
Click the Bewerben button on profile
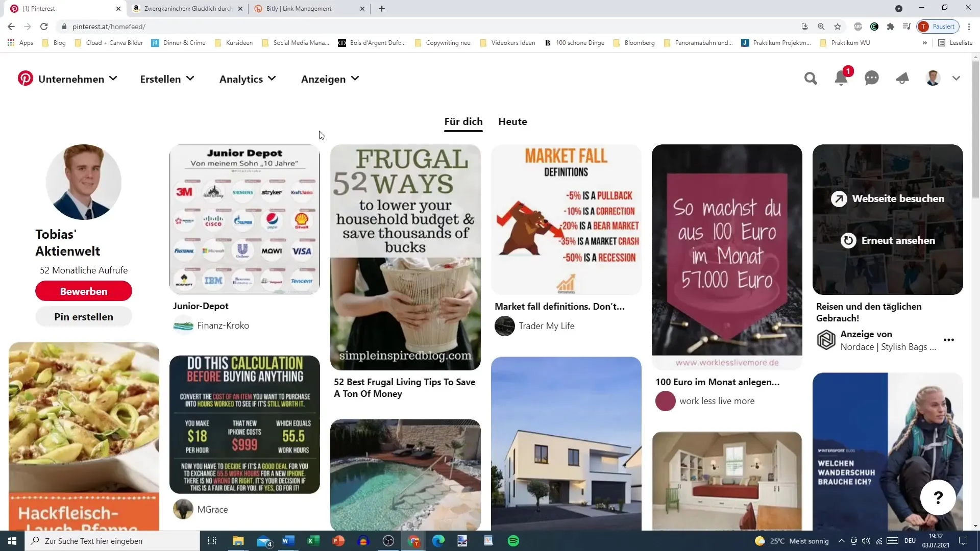pos(84,291)
